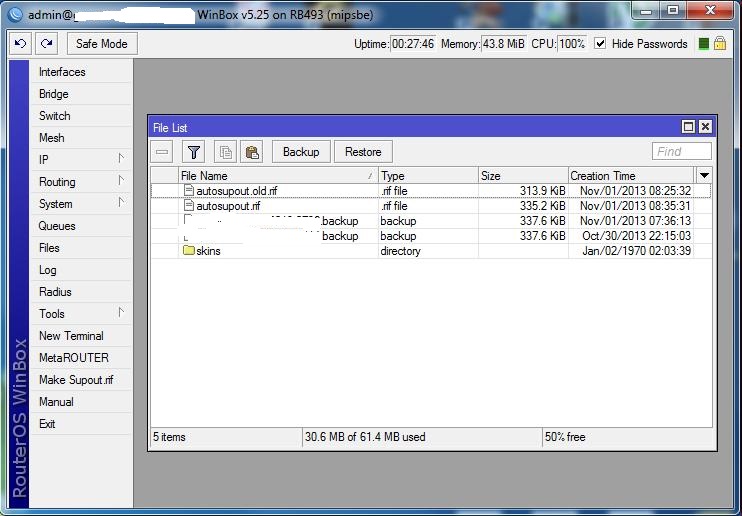Screen dimensions: 742x516
Task: Click '30.6 MB of 61.4 MB used' status
Action: coord(365,437)
